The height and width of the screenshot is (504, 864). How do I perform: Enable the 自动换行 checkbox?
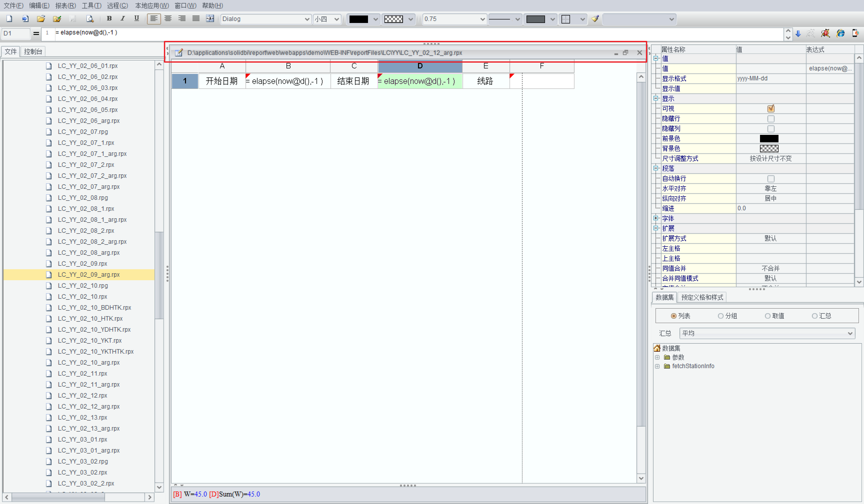click(771, 179)
